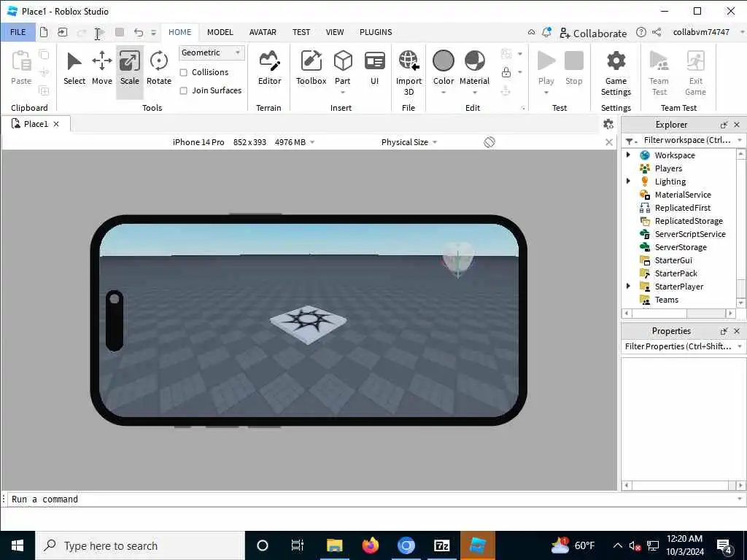
Task: Close the device emulator bar
Action: (x=609, y=142)
